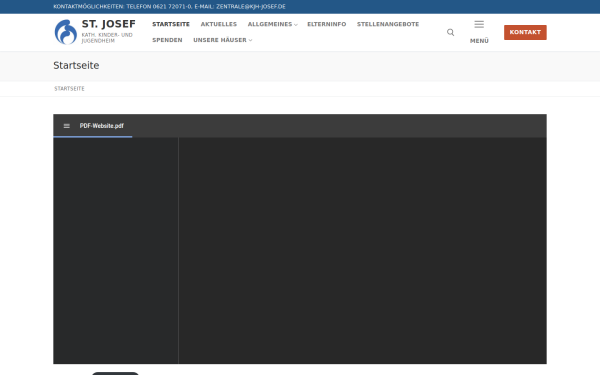Toggle the PDF viewer sidebar icon
This screenshot has height=375, width=600.
point(67,126)
